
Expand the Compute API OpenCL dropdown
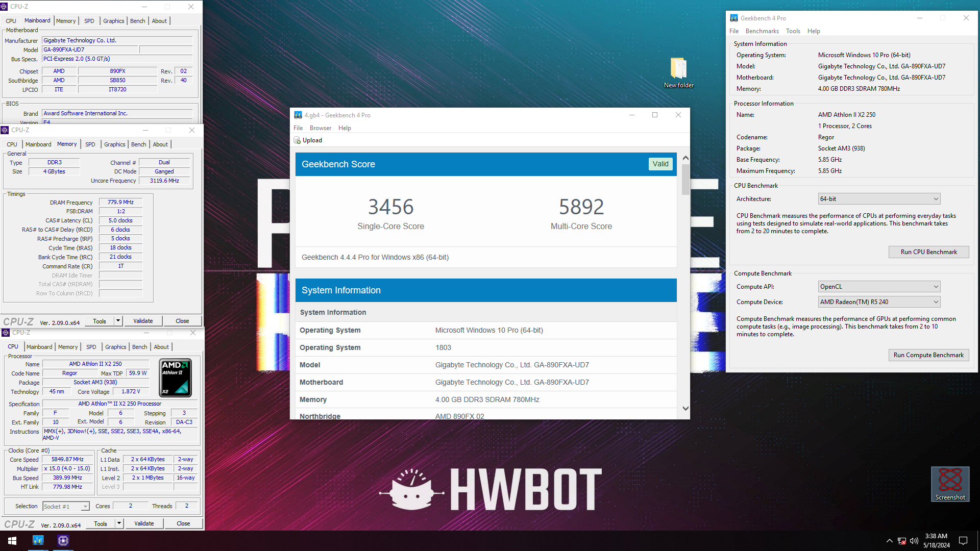click(879, 287)
